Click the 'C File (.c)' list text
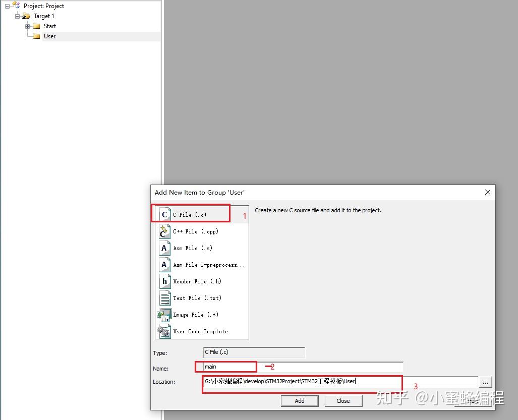 click(x=190, y=215)
